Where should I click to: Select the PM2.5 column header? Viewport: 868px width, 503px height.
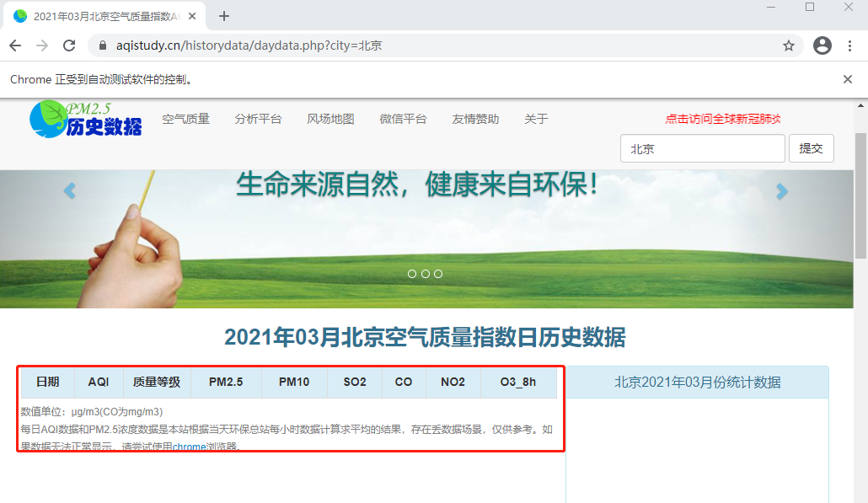tap(226, 382)
